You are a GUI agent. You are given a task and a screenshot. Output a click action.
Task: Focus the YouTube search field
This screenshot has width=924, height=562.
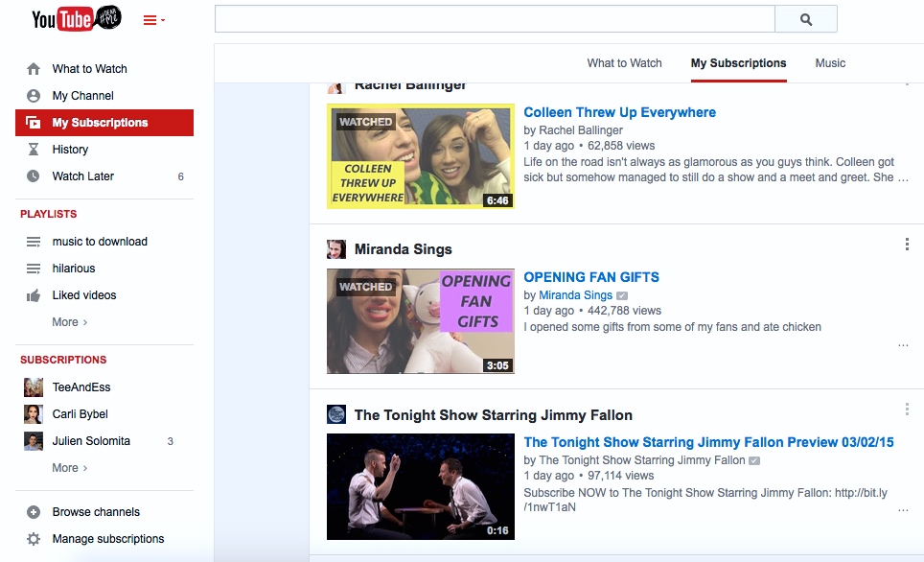click(x=495, y=19)
